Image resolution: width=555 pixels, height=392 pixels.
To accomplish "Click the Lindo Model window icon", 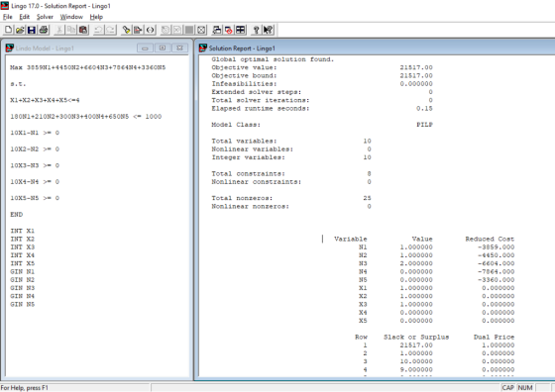I will pyautogui.click(x=10, y=48).
